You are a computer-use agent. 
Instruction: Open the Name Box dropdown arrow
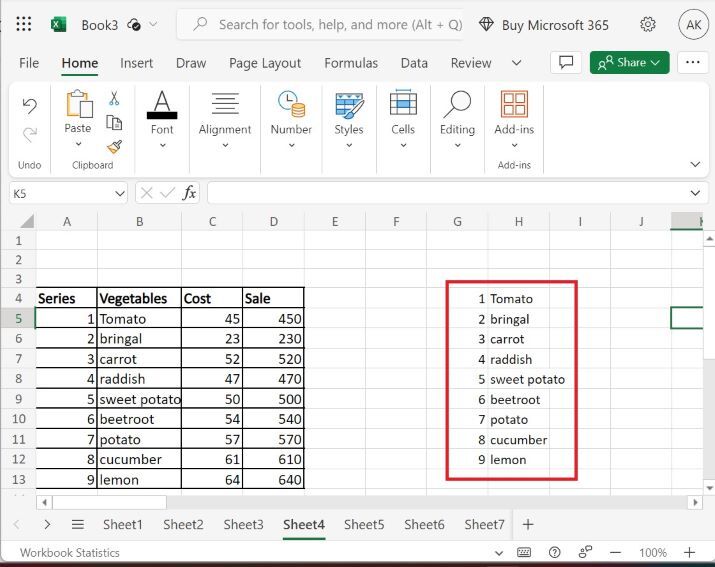coord(119,193)
